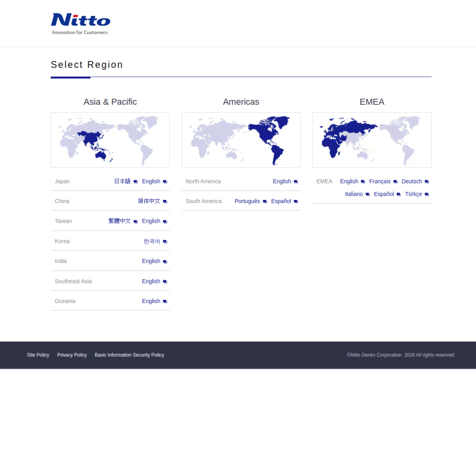The height and width of the screenshot is (476, 476).
Task: Click the Americas world map
Action: pos(241,140)
